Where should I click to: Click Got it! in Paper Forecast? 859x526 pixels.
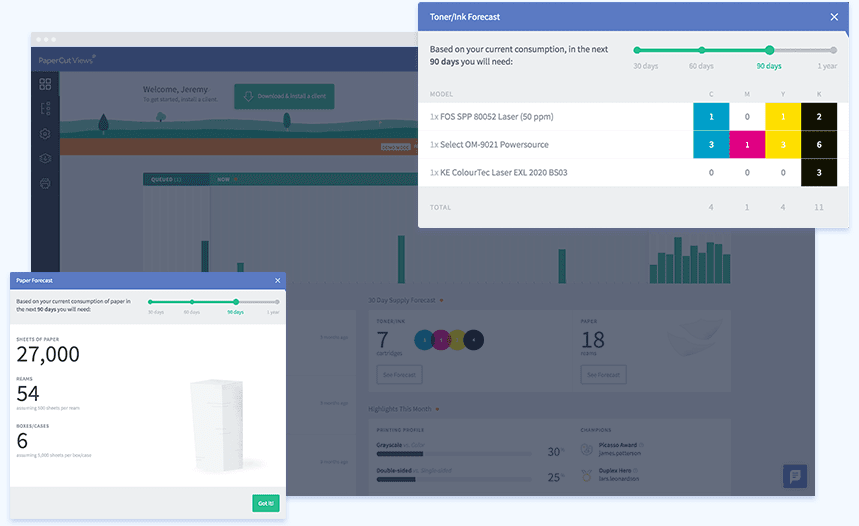pyautogui.click(x=266, y=503)
